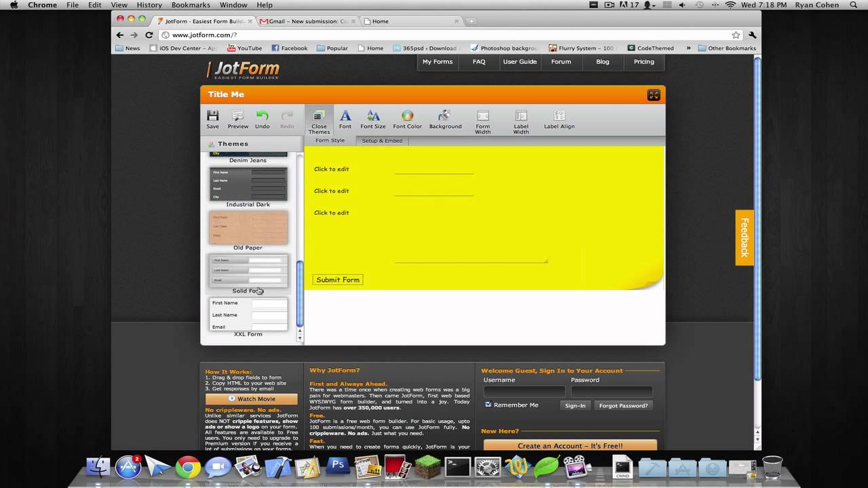Select the Solid Form theme thumbnail

tap(248, 270)
